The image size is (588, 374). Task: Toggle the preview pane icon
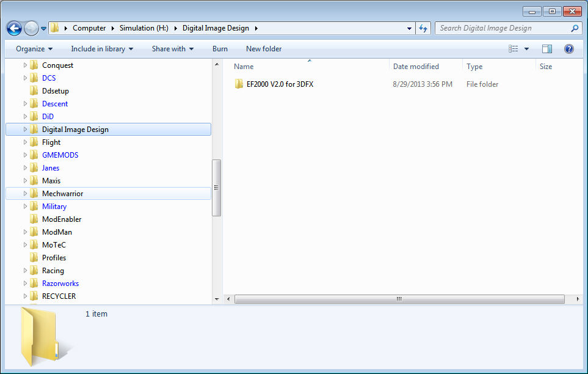(x=546, y=49)
